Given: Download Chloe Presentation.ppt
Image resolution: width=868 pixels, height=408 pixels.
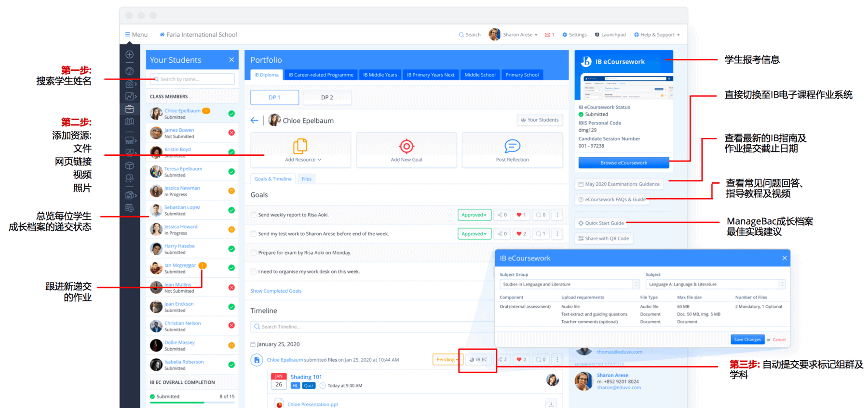Looking at the screenshot, I should tap(551, 404).
